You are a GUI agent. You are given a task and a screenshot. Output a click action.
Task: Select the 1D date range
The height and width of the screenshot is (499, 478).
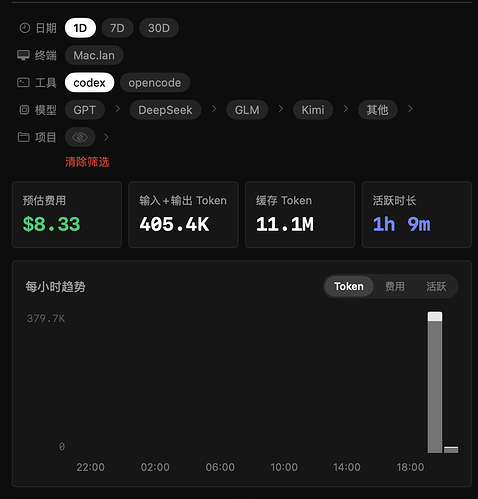click(80, 28)
